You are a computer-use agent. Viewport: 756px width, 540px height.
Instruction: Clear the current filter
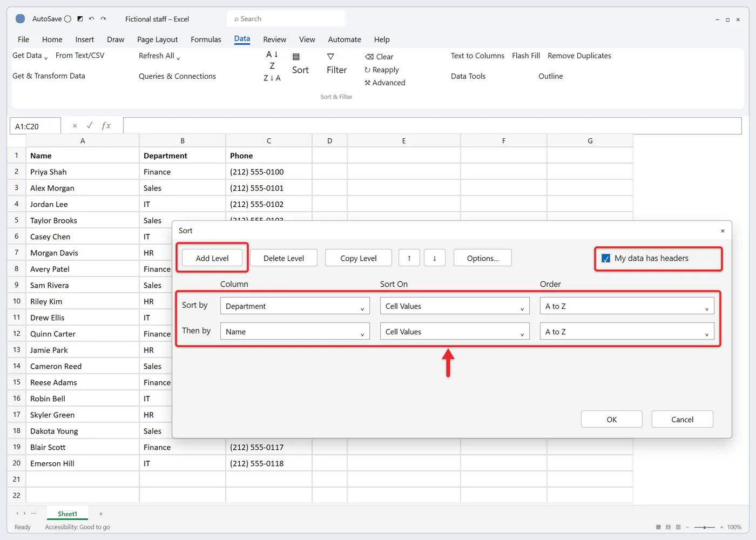(379, 57)
